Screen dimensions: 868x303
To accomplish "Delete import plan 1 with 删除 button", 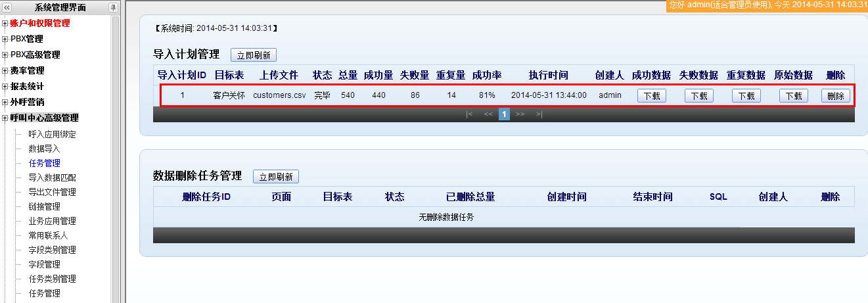I will (835, 96).
